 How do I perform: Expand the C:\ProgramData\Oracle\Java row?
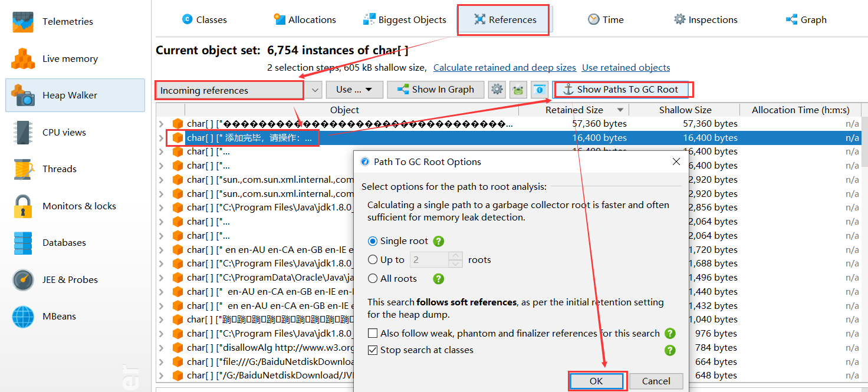click(x=162, y=278)
